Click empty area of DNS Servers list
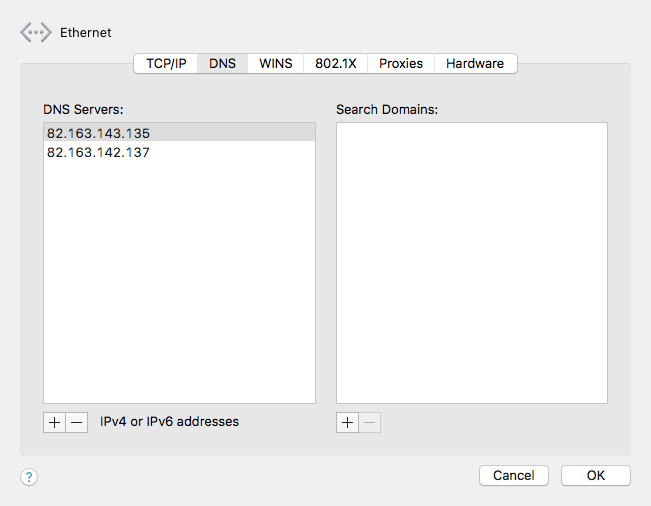651x506 pixels. coord(179,280)
